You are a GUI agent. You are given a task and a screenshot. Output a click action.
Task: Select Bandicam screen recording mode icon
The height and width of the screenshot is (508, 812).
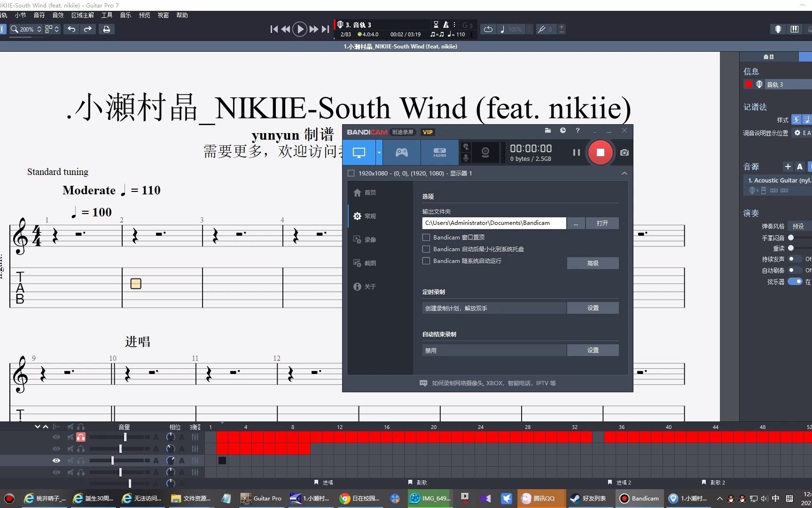(359, 152)
